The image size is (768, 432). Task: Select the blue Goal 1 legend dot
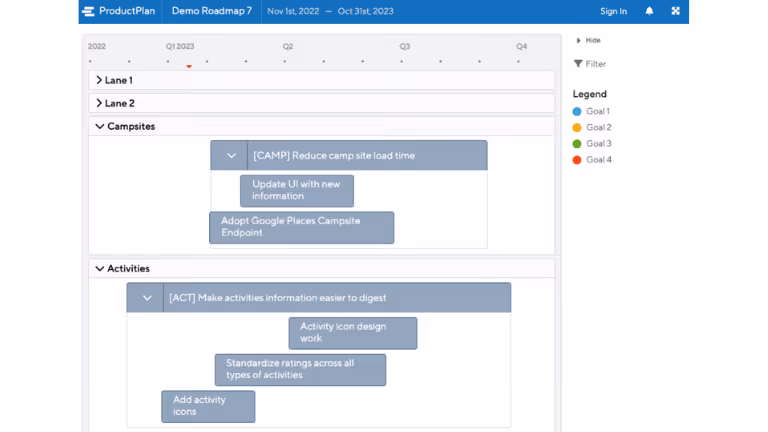pos(577,111)
